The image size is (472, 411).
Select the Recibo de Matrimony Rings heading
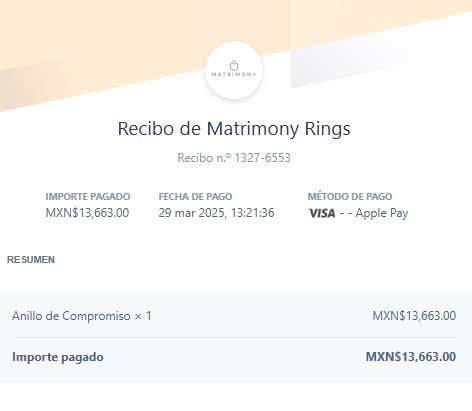[234, 129]
